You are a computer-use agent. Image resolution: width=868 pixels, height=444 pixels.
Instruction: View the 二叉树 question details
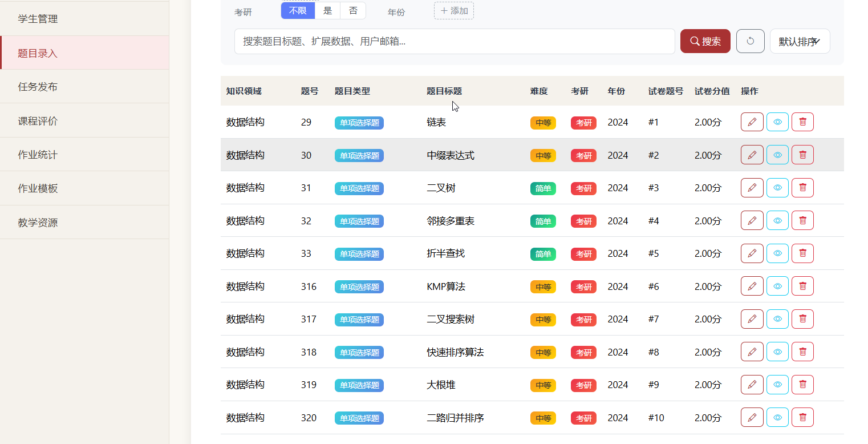click(x=777, y=188)
